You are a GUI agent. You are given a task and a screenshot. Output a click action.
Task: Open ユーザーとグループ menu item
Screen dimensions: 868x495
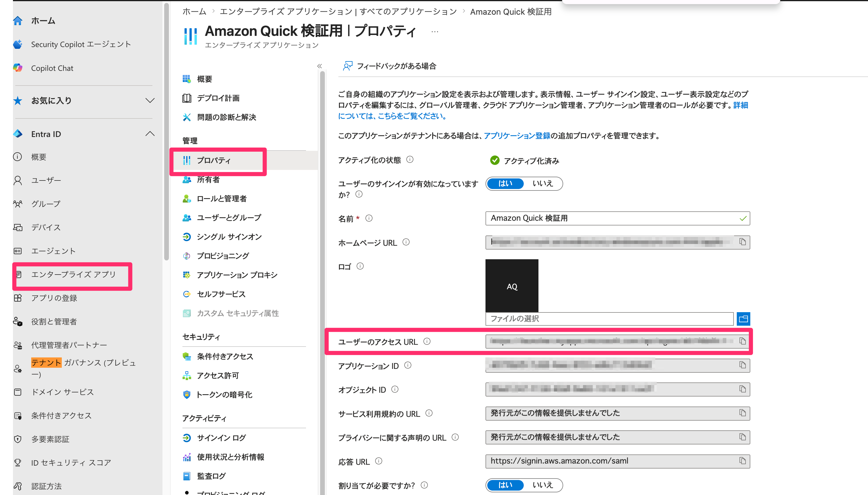coord(229,218)
